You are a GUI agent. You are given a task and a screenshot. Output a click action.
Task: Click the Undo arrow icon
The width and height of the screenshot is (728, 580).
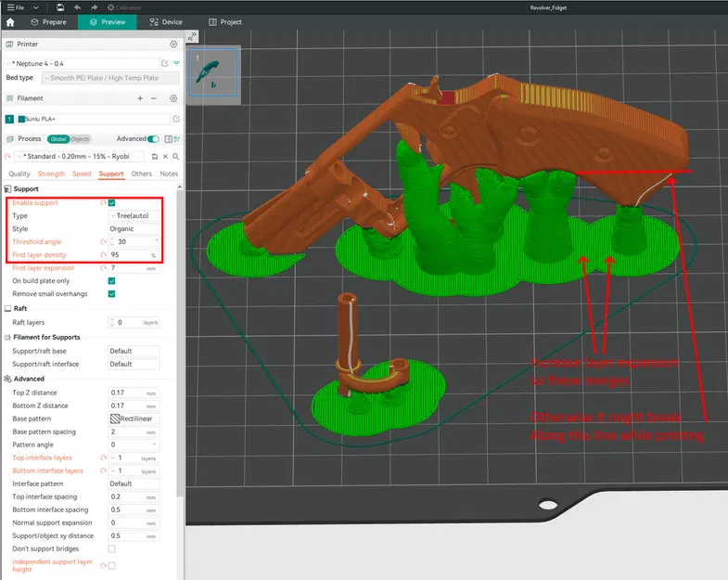[78, 6]
